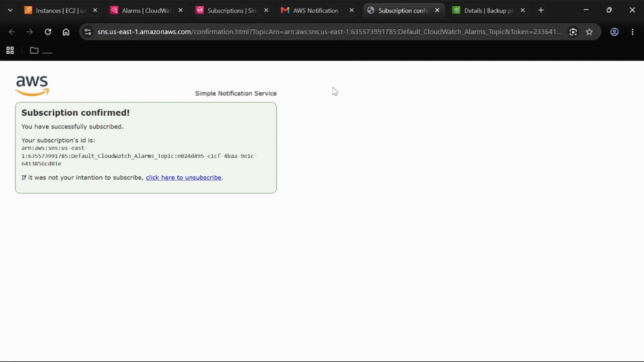Close the AWS Notification Gmail tab
Screen dimensions: 644x362
coord(352,10)
